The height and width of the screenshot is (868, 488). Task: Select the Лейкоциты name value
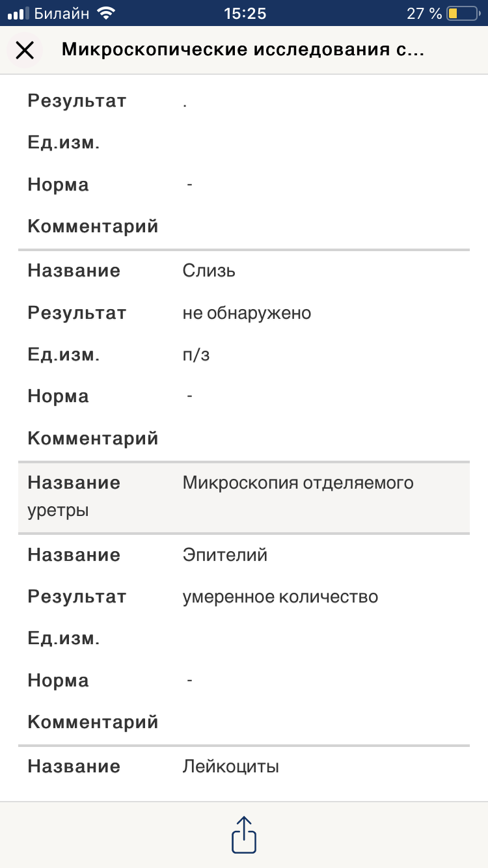231,766
